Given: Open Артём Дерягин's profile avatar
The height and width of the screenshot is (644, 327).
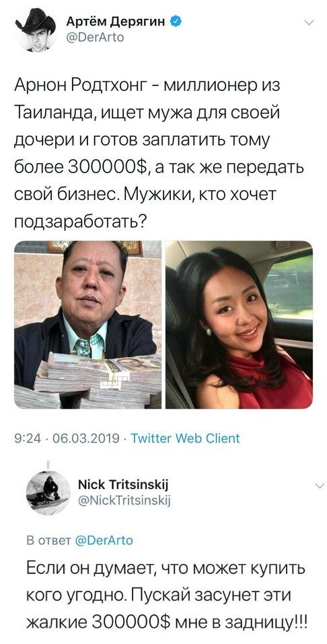Looking at the screenshot, I should [x=35, y=30].
